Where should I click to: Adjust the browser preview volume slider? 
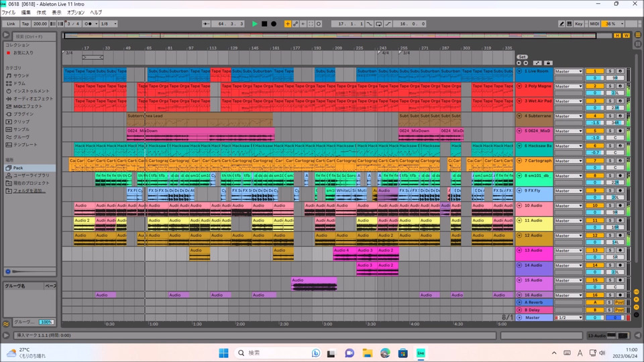(x=33, y=271)
